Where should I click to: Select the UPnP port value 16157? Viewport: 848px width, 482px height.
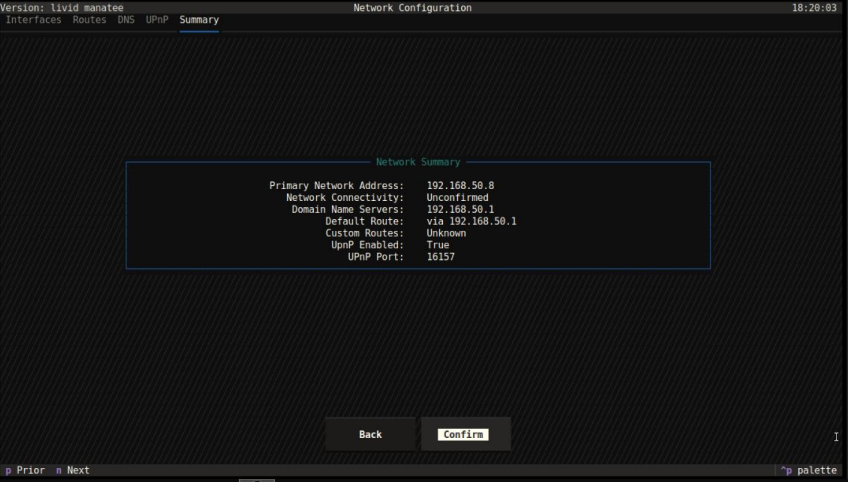(x=441, y=257)
